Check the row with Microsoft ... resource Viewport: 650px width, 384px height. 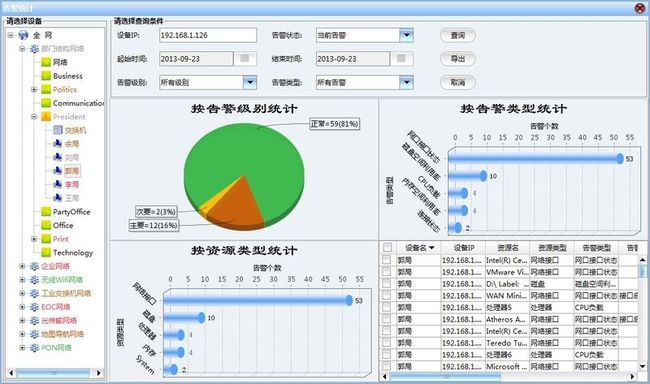tap(386, 366)
